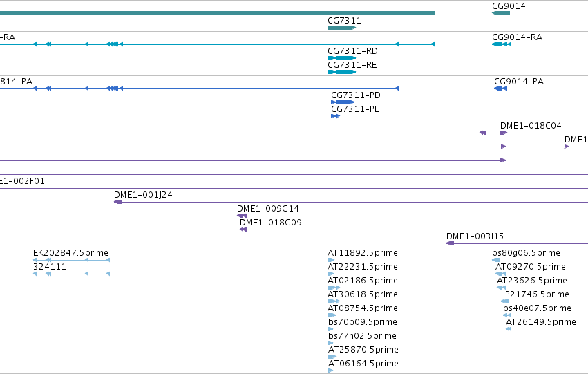Select the 324111 feature glyph

pos(71,274)
